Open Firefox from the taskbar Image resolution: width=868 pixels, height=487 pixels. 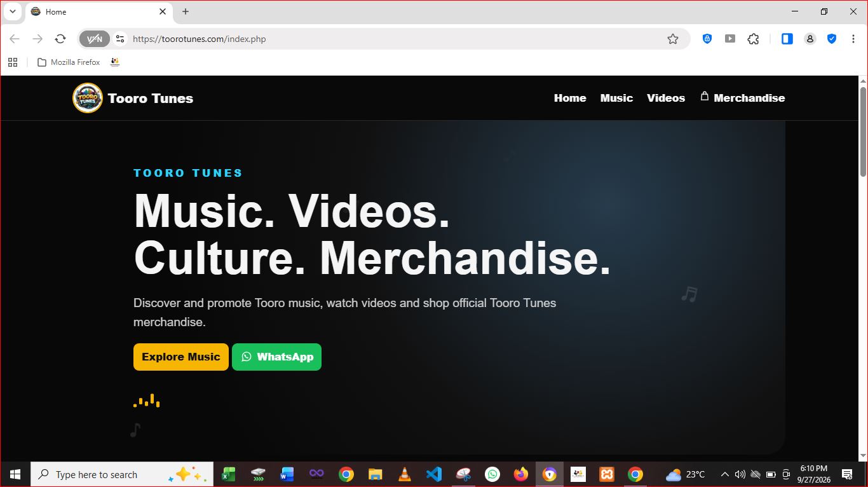coord(521,474)
